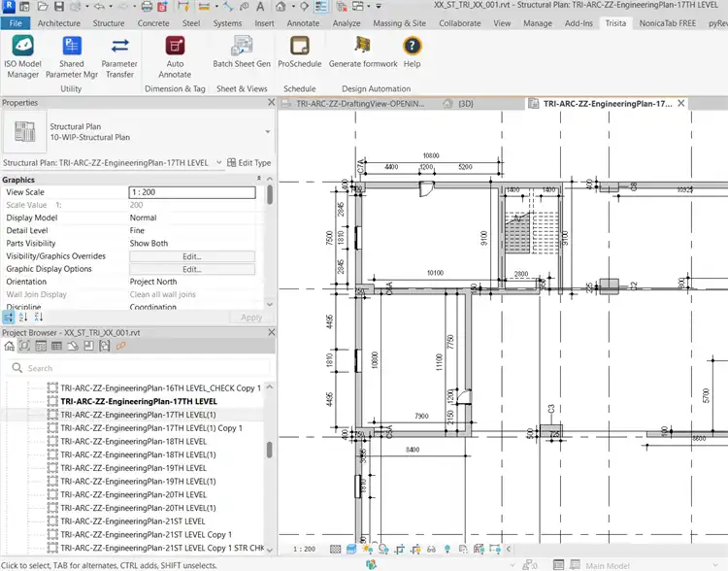Toggle Show Crop Region icon

point(415,550)
